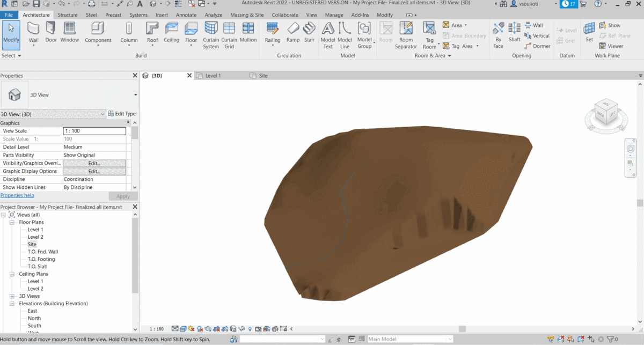644x345 pixels.
Task: Select the Dormer opening tool
Action: [x=537, y=46]
